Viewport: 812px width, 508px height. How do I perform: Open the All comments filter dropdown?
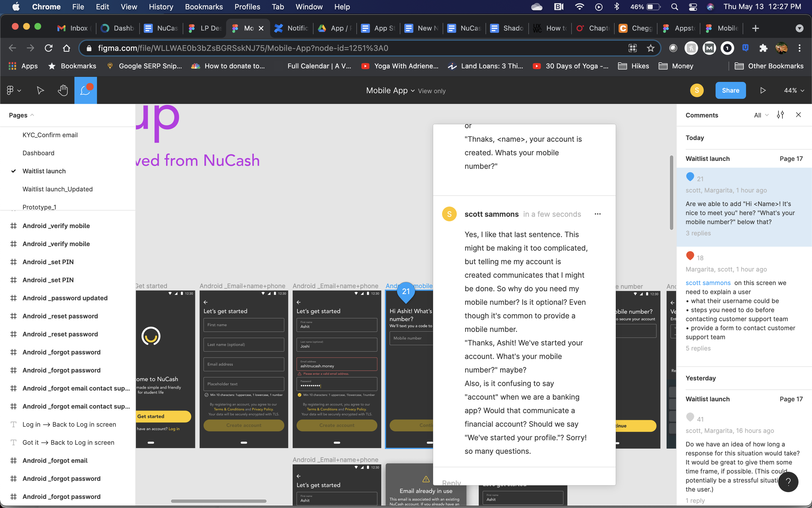tap(761, 115)
